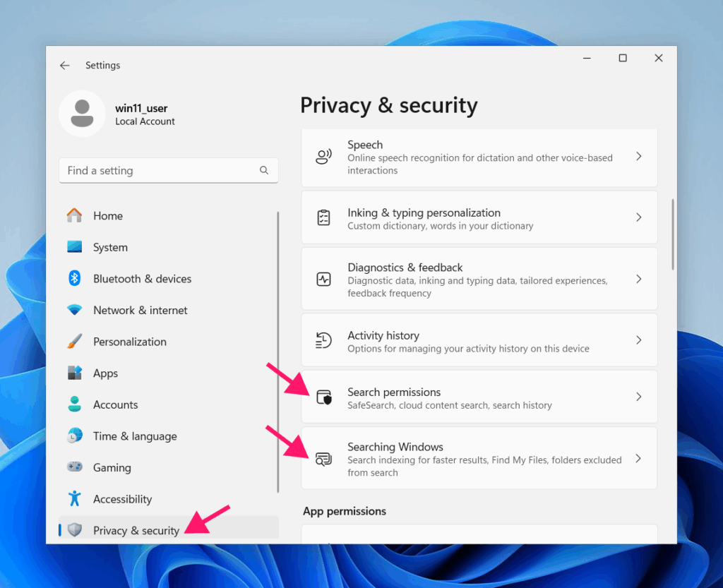Click the Home house icon in sidebar
The height and width of the screenshot is (588, 723).
74,216
